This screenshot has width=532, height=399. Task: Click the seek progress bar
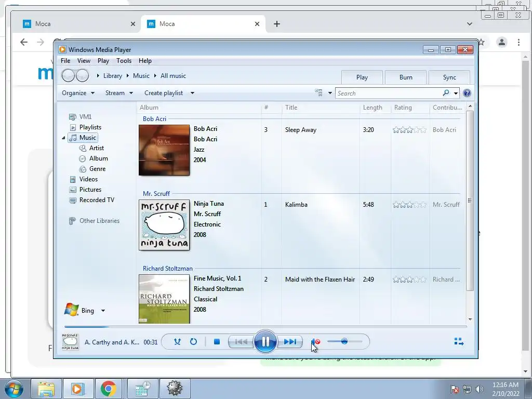pyautogui.click(x=265, y=327)
